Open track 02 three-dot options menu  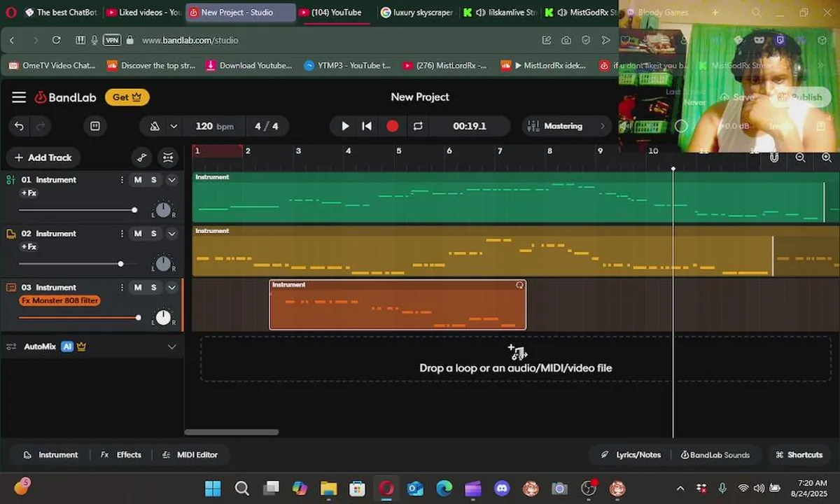[122, 234]
